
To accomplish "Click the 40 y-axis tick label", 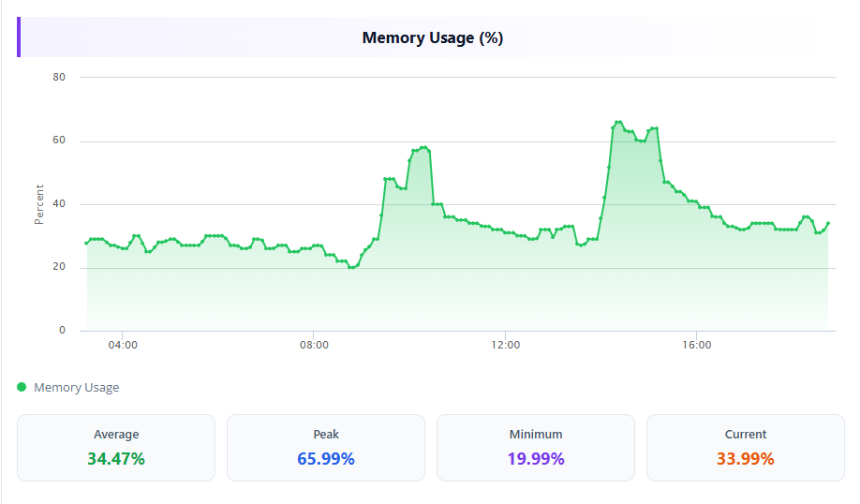I will click(x=59, y=204).
